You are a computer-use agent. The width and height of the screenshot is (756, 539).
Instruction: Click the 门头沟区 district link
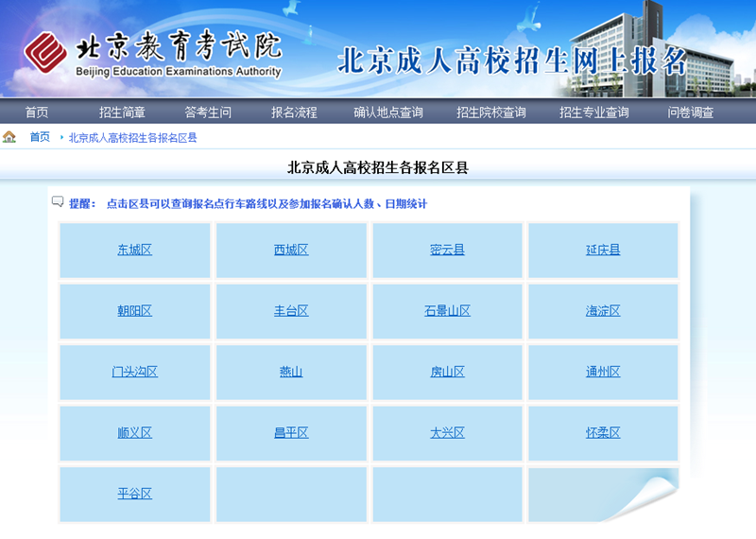point(134,372)
